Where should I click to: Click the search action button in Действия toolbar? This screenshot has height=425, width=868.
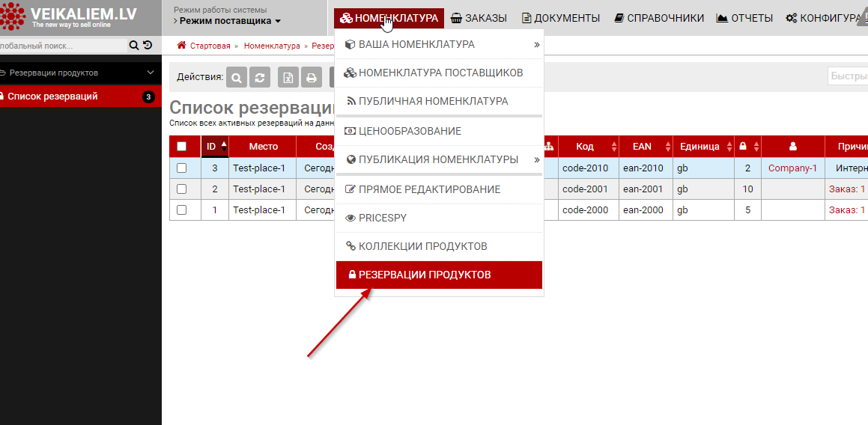[x=237, y=77]
